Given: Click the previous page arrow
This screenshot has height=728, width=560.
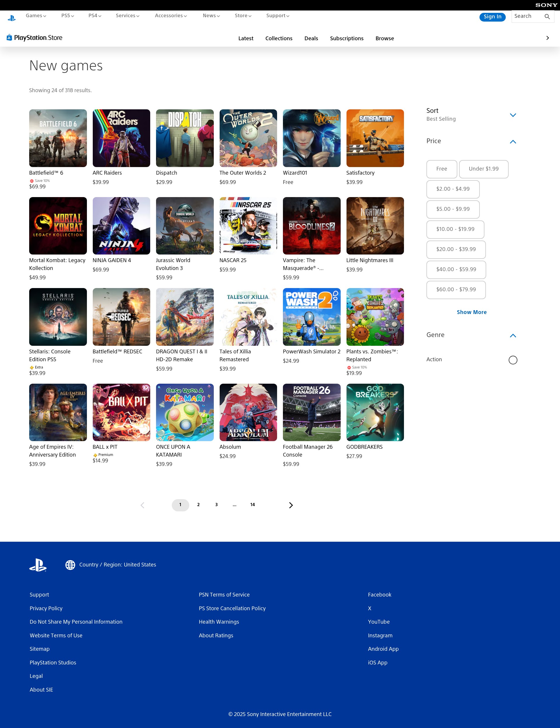Looking at the screenshot, I should (x=142, y=505).
